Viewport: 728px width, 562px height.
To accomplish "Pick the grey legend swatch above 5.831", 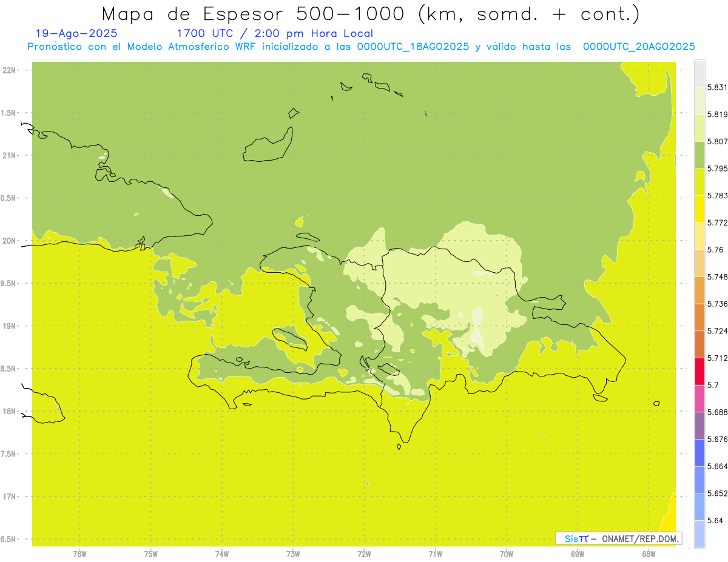I will point(699,73).
